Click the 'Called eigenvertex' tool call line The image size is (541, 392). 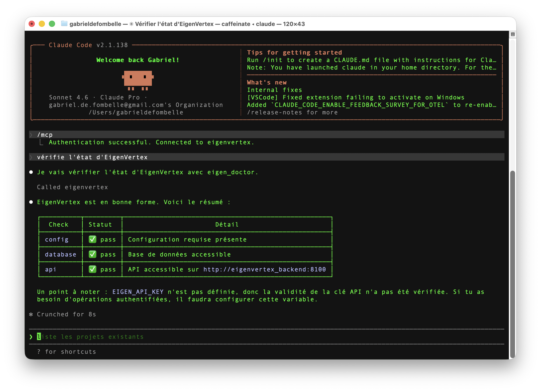[x=72, y=187]
